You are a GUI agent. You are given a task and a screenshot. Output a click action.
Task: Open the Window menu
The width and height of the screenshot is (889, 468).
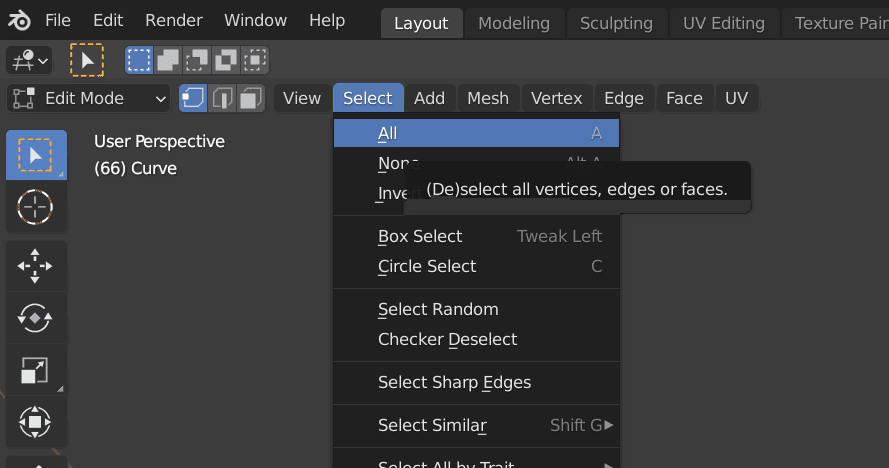255,20
